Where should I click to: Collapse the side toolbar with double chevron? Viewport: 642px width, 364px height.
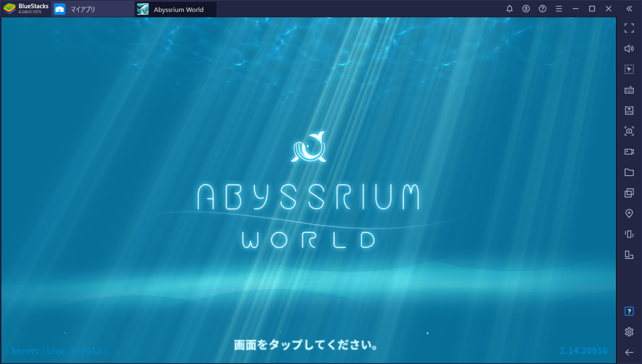629,9
